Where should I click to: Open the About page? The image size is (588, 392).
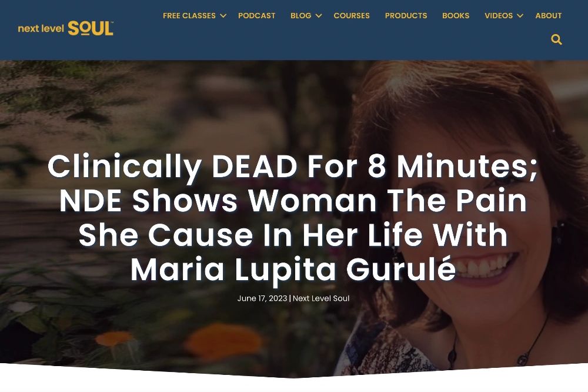(548, 16)
